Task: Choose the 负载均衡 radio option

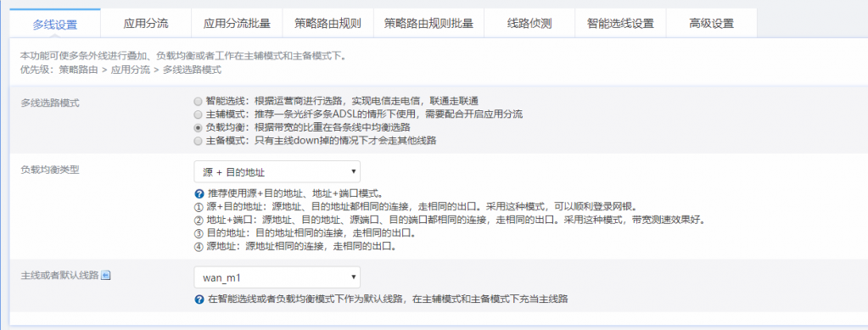Action: tap(199, 127)
